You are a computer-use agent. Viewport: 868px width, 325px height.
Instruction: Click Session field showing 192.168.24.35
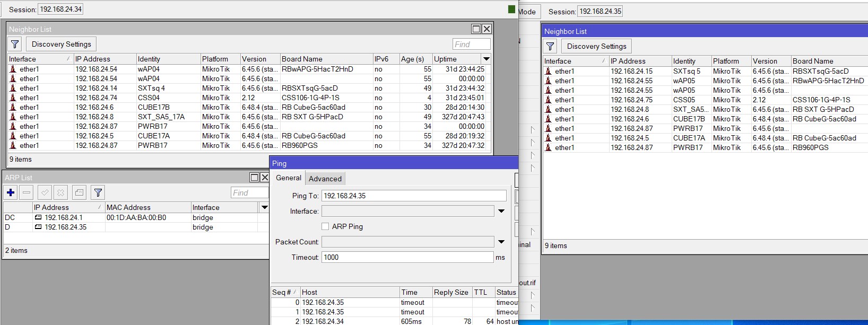(600, 11)
